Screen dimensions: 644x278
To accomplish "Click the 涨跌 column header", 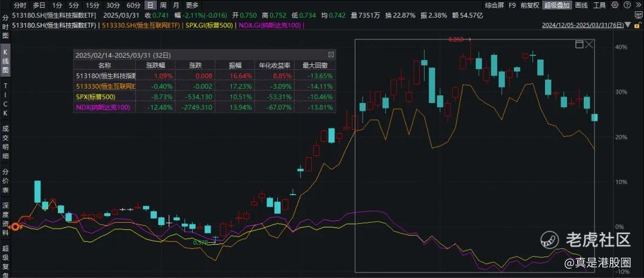I will click(195, 65).
